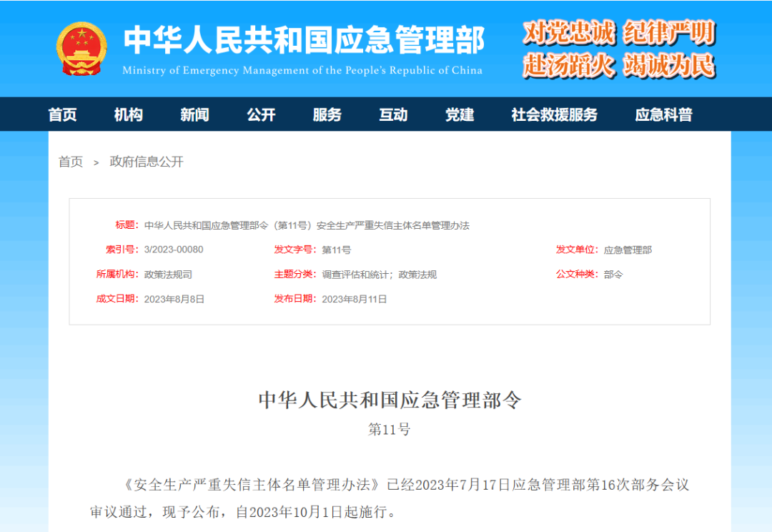This screenshot has width=772, height=532.
Task: Open the 机构 navigation menu item
Action: pyautogui.click(x=129, y=115)
